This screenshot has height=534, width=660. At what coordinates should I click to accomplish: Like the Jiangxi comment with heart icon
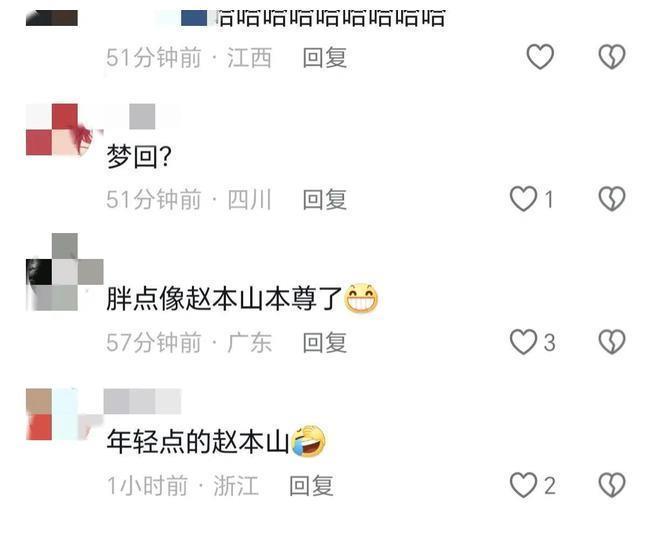(x=540, y=56)
